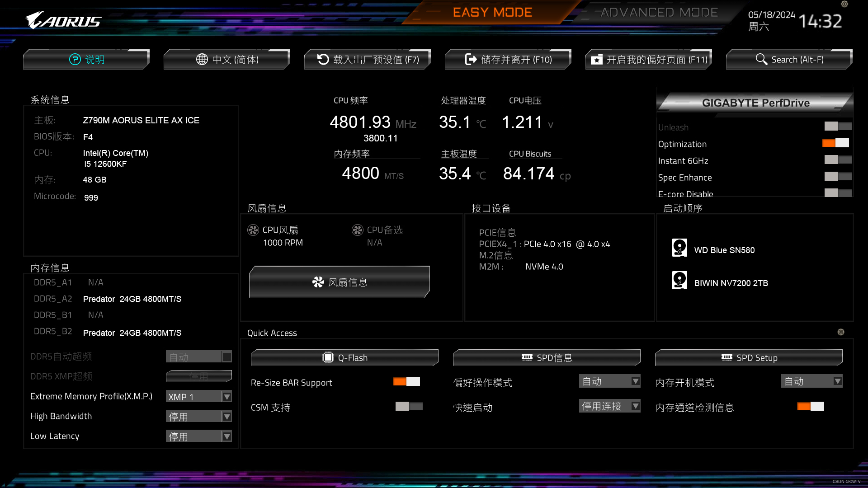Enable the CSM 支持 switch
This screenshot has height=488, width=868.
pos(409,406)
